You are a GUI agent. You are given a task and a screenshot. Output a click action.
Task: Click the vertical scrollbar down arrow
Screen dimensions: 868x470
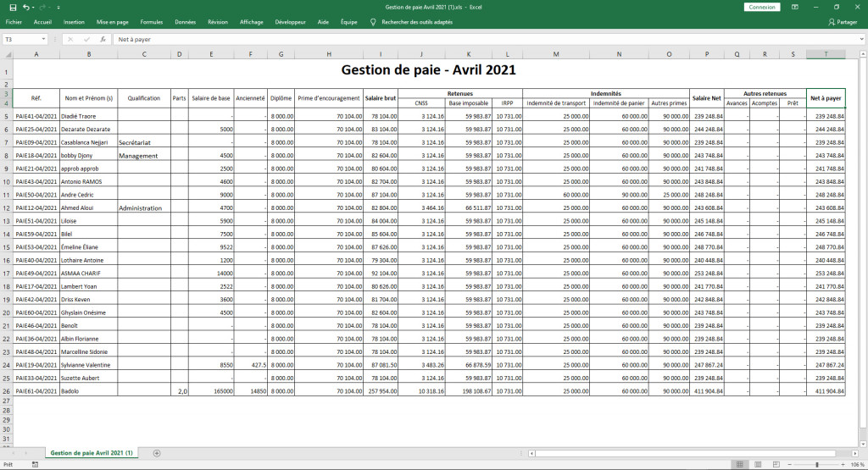coord(863,444)
